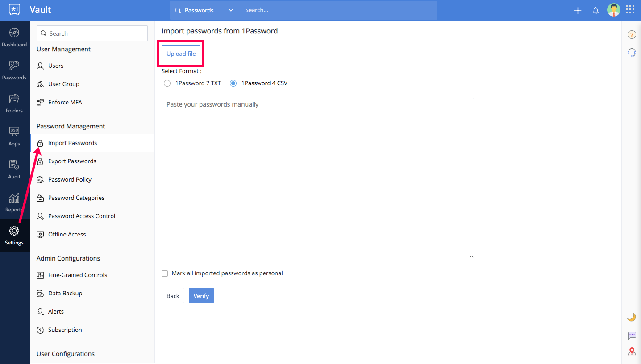Select the 1Password 4 CSV format

tap(233, 83)
